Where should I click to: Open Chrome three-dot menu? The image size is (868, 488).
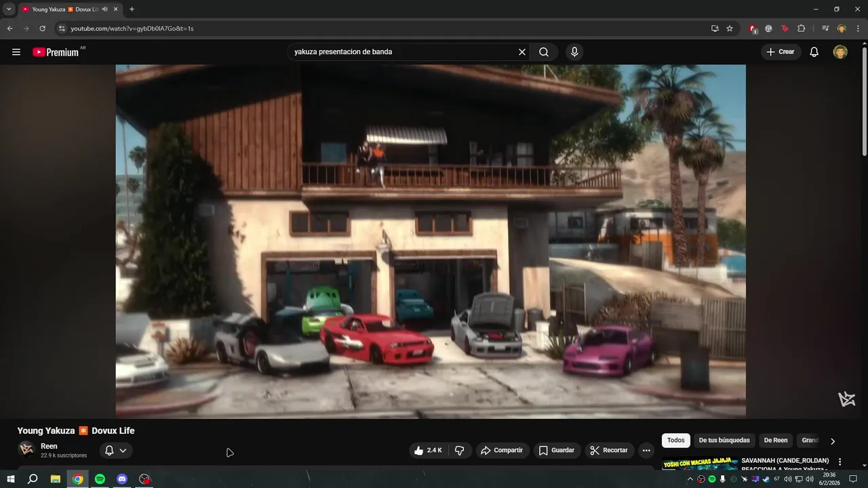(857, 28)
